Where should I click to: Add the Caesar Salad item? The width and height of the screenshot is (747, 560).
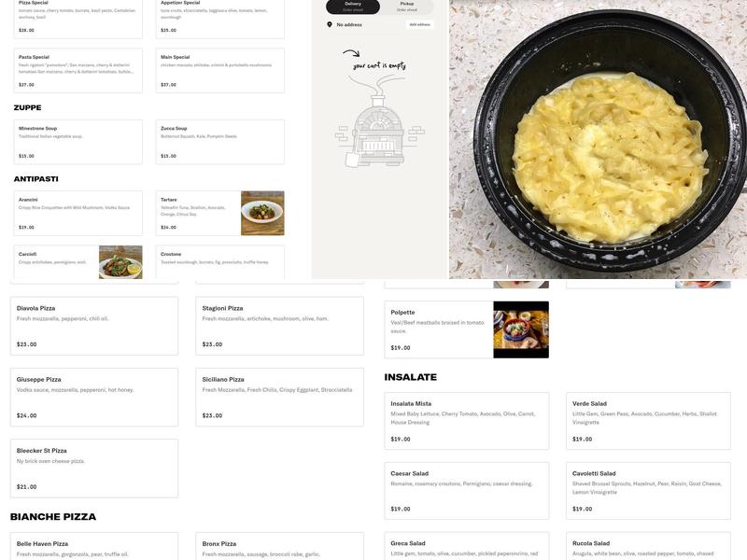466,491
